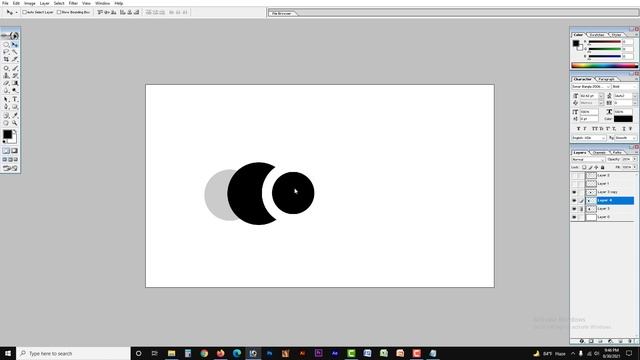Show Layer 2 by clicking its visibility box
The image size is (640, 360).
[x=574, y=175]
